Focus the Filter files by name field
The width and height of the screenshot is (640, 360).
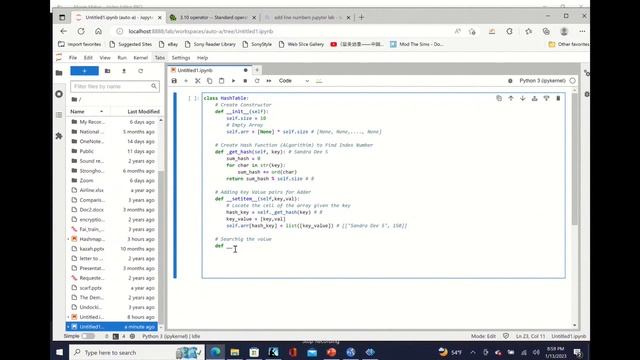point(115,86)
